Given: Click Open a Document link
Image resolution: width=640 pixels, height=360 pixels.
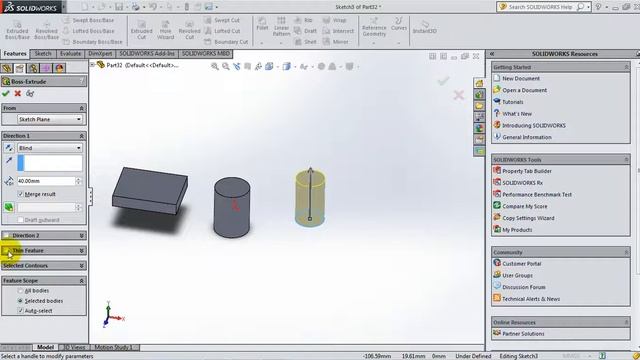Looking at the screenshot, I should 524,90.
